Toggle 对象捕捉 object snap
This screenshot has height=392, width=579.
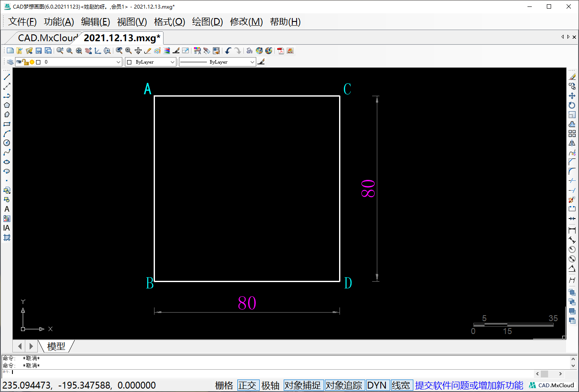(x=303, y=386)
